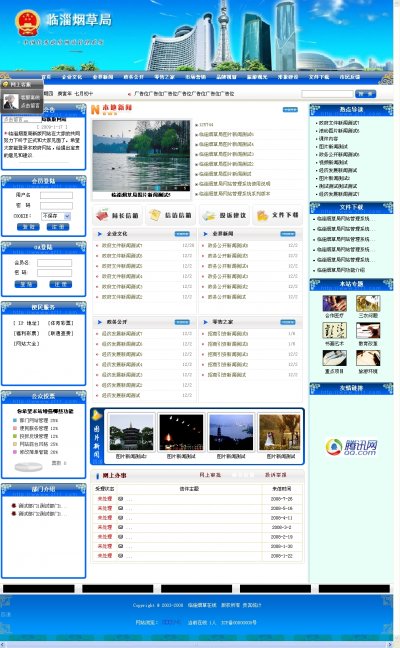
Task: Click the 企业文化 navigation menu item
Action: coord(72,77)
